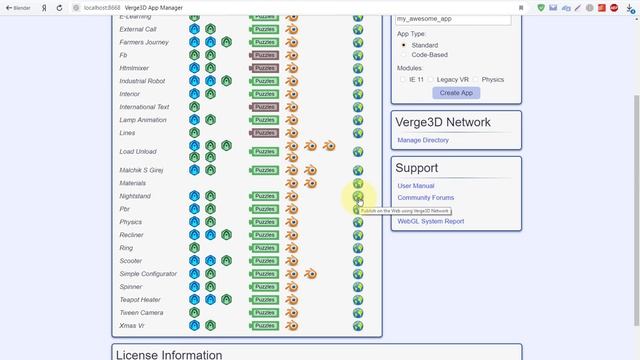Open Puzzles editor for Nightstand
The image size is (640, 360).
coord(264,196)
